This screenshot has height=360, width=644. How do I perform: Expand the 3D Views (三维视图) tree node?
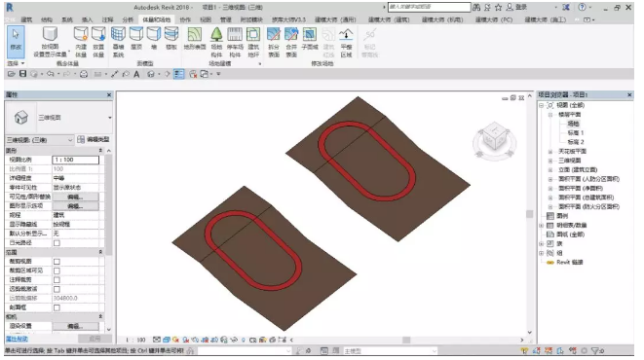tap(550, 161)
